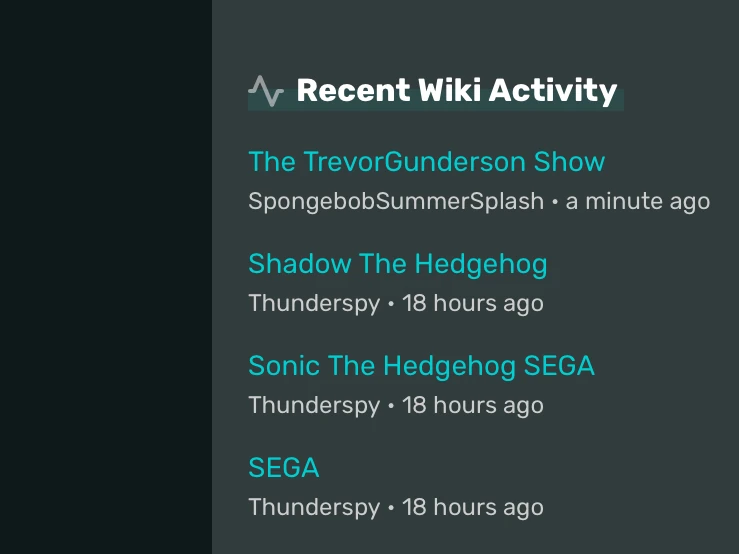The image size is (739, 554).
Task: Open the SEGA wiki page
Action: 283,468
